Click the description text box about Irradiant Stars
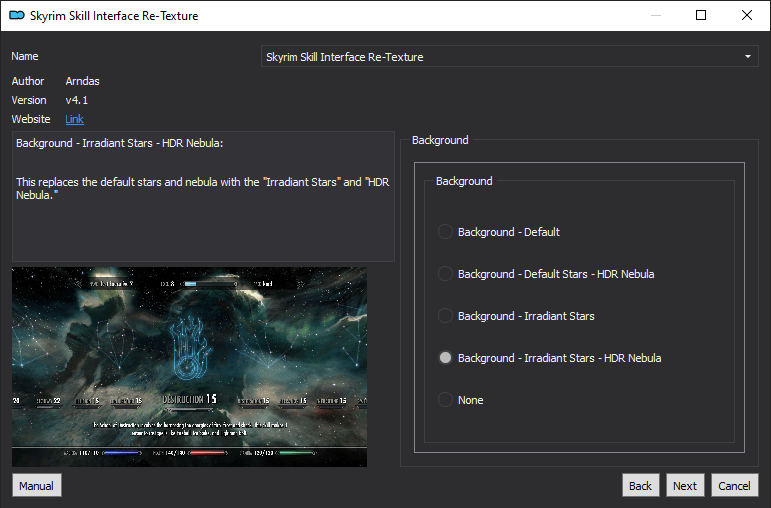 click(203, 196)
